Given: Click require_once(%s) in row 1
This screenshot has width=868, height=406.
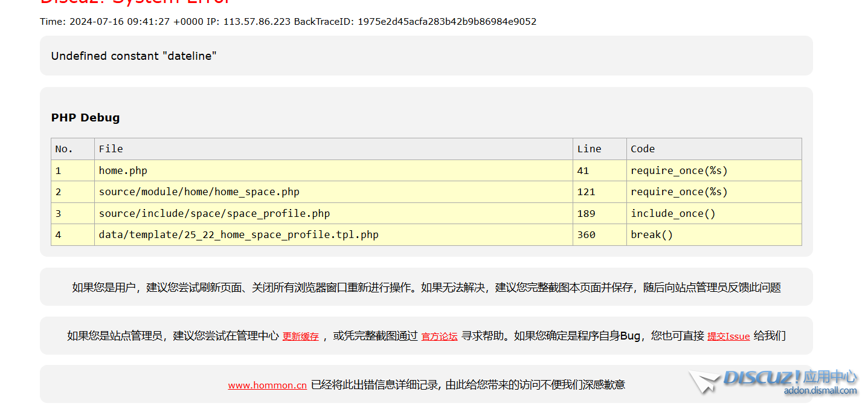Looking at the screenshot, I should click(714, 170).
